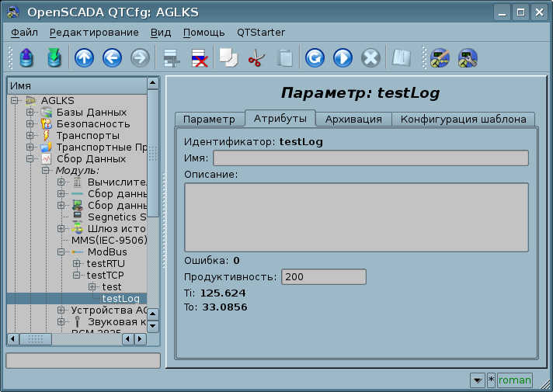Go up one level with up arrow
This screenshot has height=392, width=553.
pyautogui.click(x=84, y=58)
